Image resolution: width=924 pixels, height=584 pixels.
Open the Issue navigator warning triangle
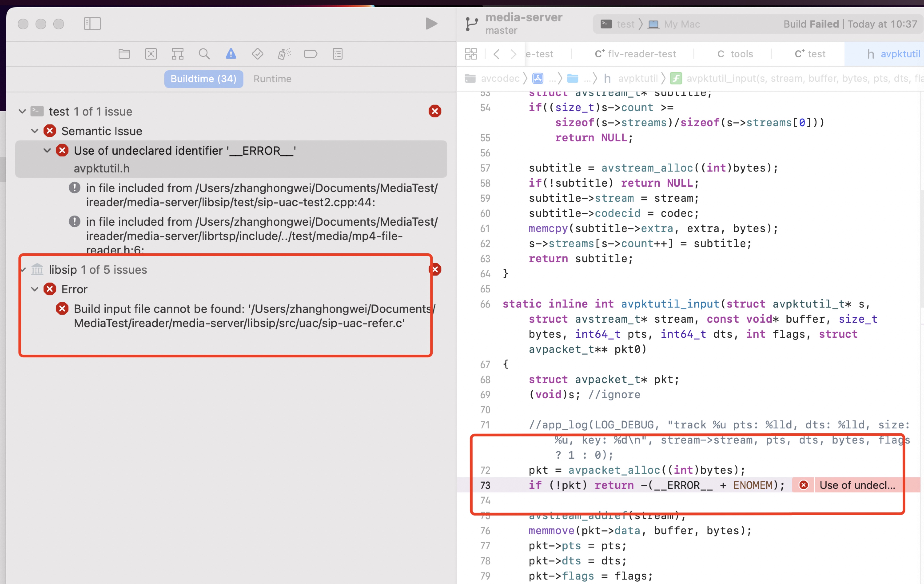click(x=230, y=54)
